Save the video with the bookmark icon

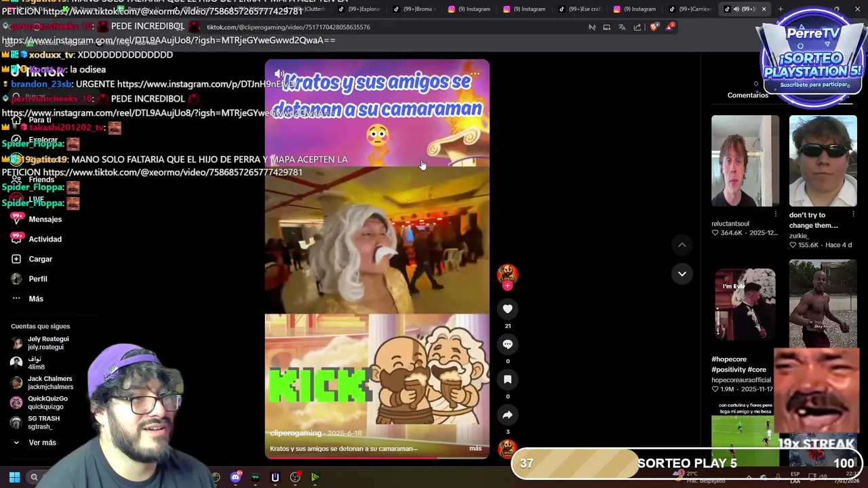(507, 380)
